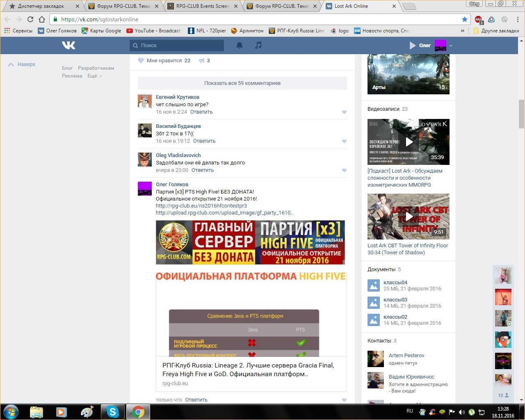Viewport: 525px width, 420px height.
Task: Open Windows Start button
Action: click(x=11, y=412)
